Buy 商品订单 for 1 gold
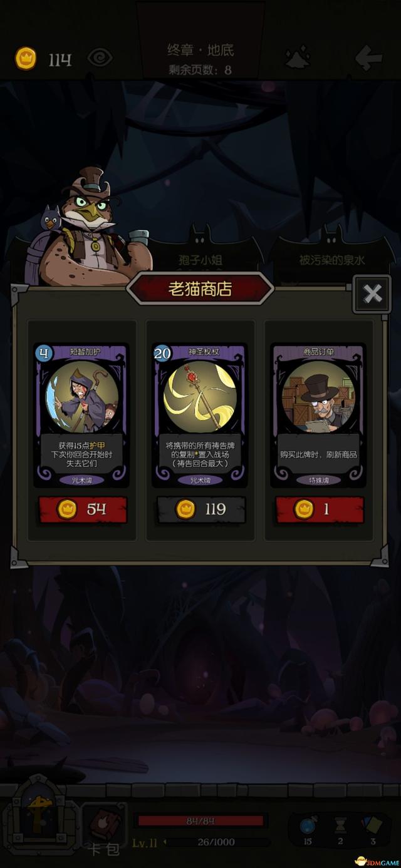 tap(320, 509)
